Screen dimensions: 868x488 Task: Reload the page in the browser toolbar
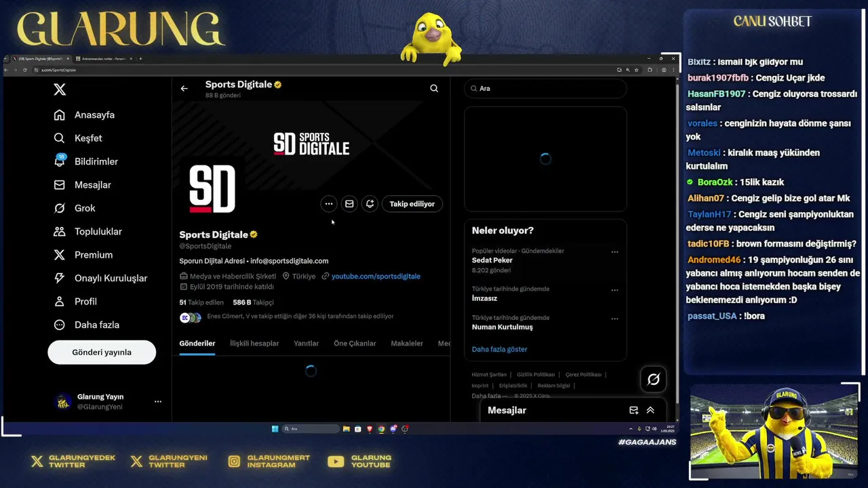(x=25, y=70)
